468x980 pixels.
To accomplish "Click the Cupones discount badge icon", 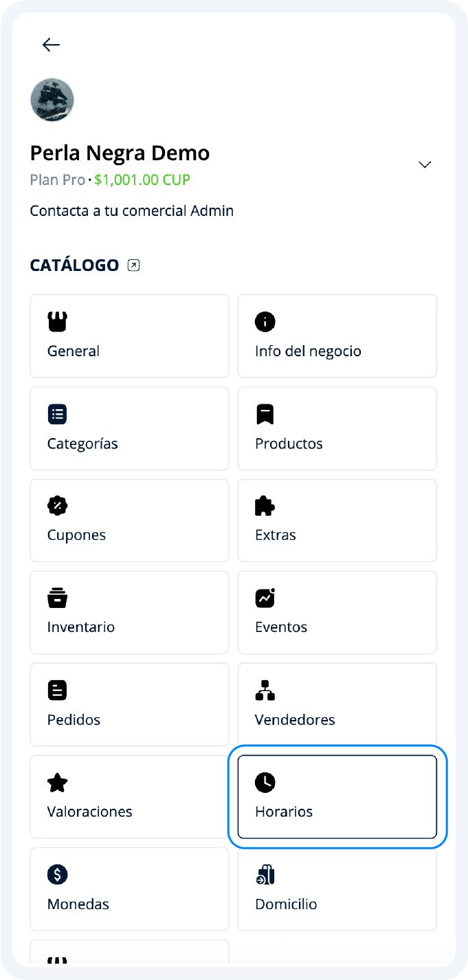I will click(x=57, y=505).
